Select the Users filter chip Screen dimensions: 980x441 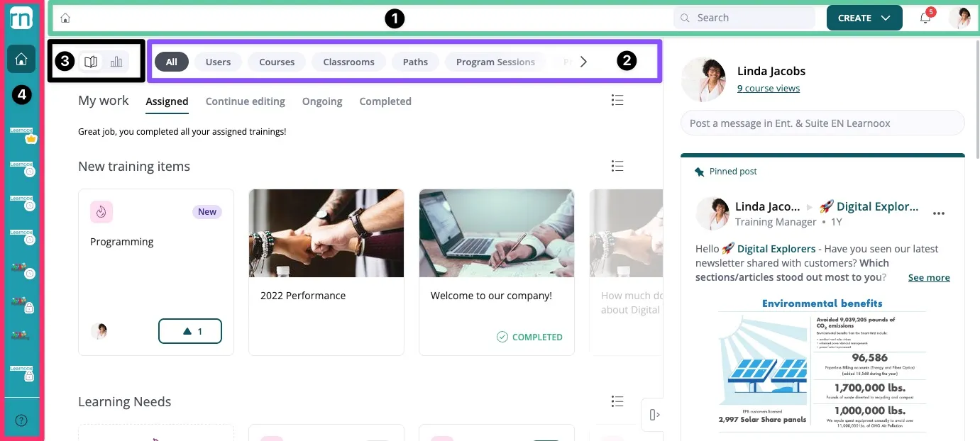click(218, 62)
